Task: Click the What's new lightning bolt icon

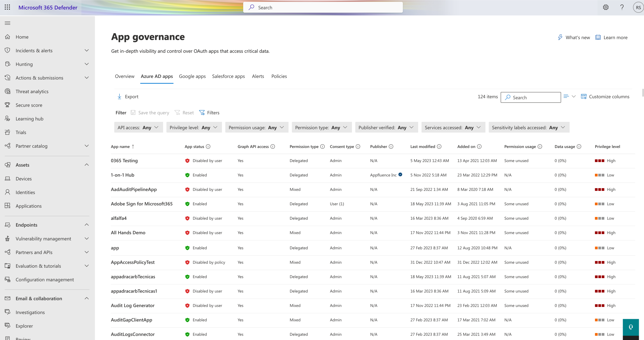Action: (560, 38)
